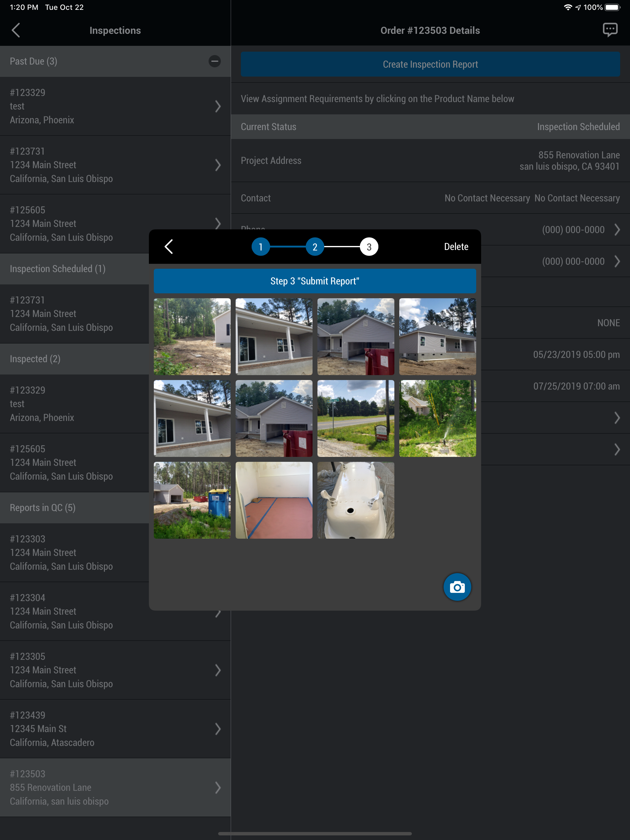The height and width of the screenshot is (840, 630).
Task: Open first phone number chevron
Action: coord(617,230)
